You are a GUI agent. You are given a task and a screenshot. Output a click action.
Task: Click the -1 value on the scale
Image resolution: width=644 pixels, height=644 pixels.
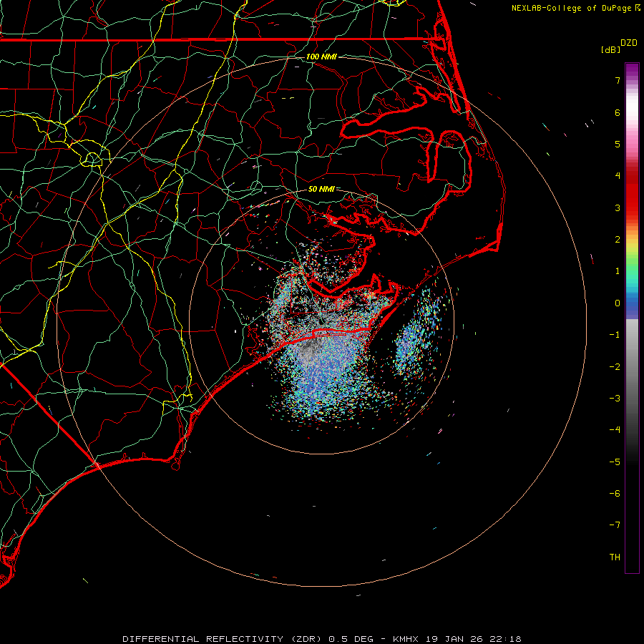(615, 335)
